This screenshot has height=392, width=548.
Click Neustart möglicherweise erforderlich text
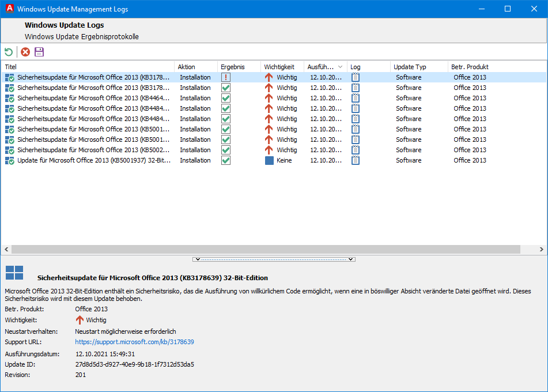[126, 331]
